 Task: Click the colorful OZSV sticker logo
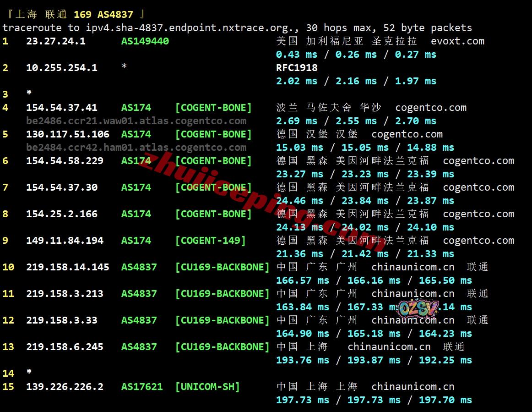coord(418,308)
